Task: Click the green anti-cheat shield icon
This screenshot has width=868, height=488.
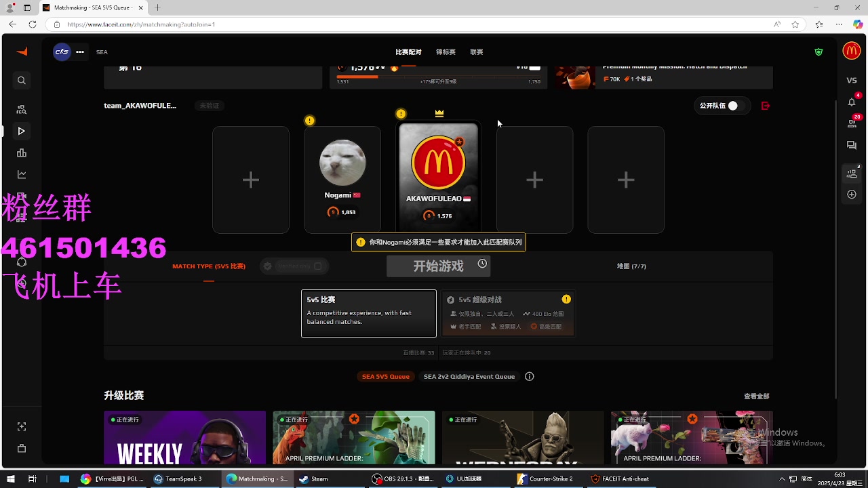Action: [x=818, y=52]
